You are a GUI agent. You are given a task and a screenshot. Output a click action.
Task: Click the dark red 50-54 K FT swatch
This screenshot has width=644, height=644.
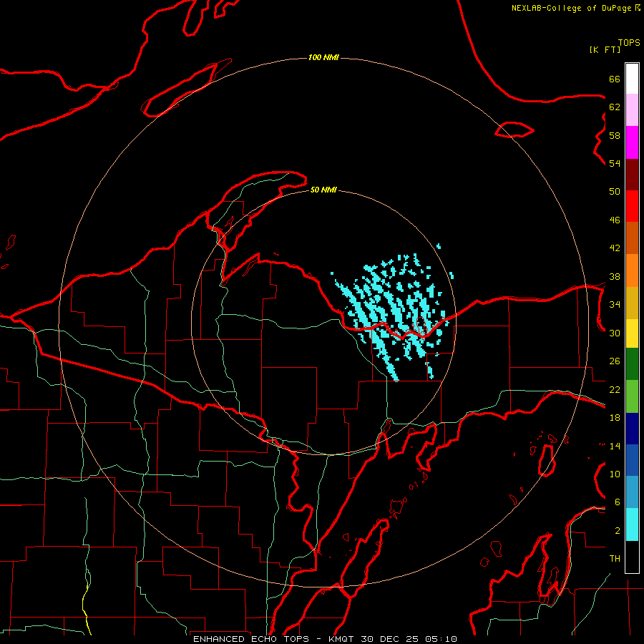coord(632,175)
